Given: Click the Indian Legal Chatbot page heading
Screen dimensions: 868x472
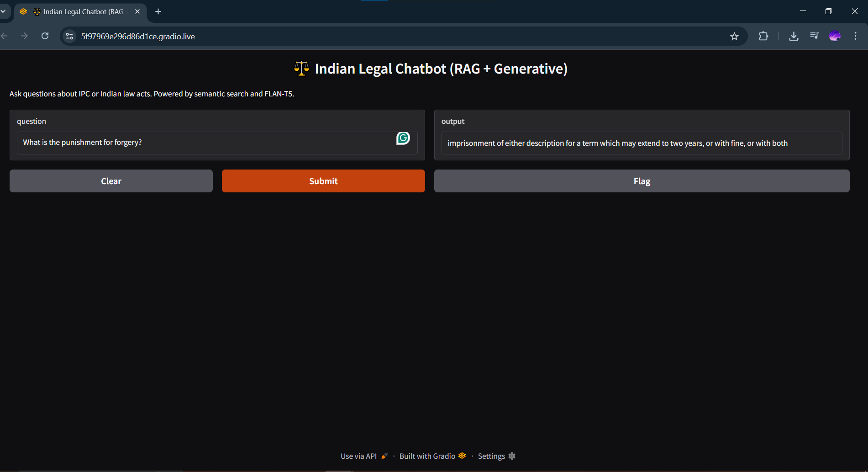Looking at the screenshot, I should point(431,69).
